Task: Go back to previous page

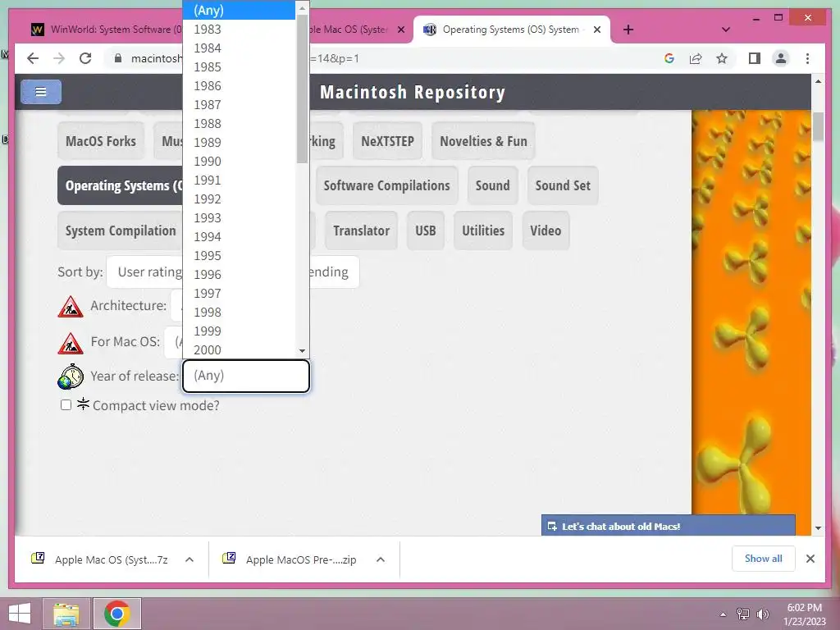Action: coord(33,58)
